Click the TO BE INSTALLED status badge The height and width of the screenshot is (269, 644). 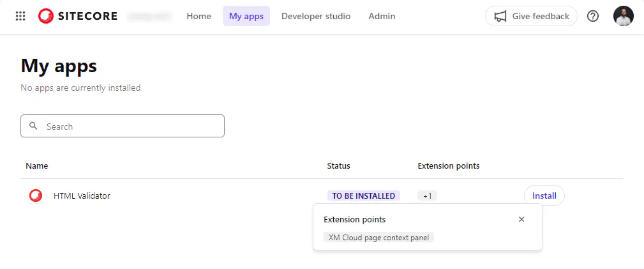[x=363, y=196]
